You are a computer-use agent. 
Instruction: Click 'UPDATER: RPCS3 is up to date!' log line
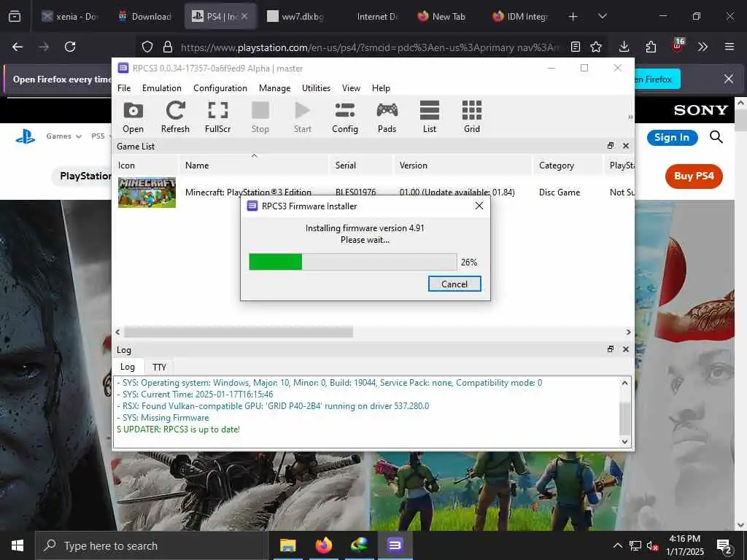tap(178, 429)
